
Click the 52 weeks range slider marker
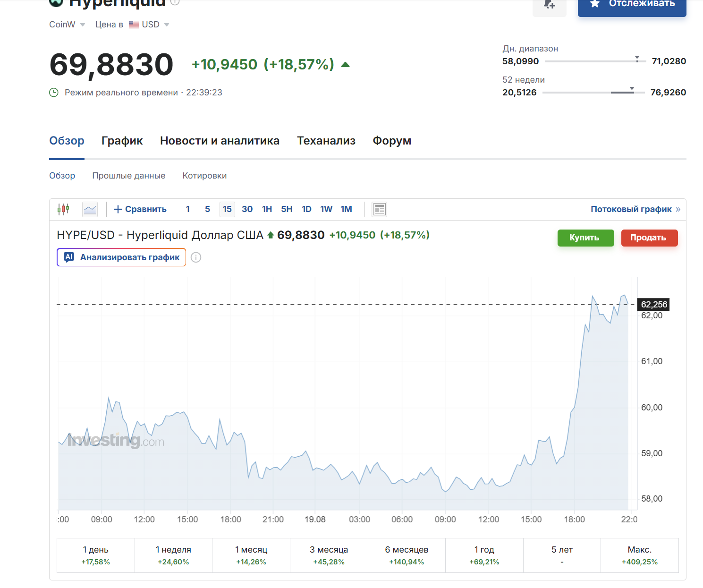click(x=632, y=89)
